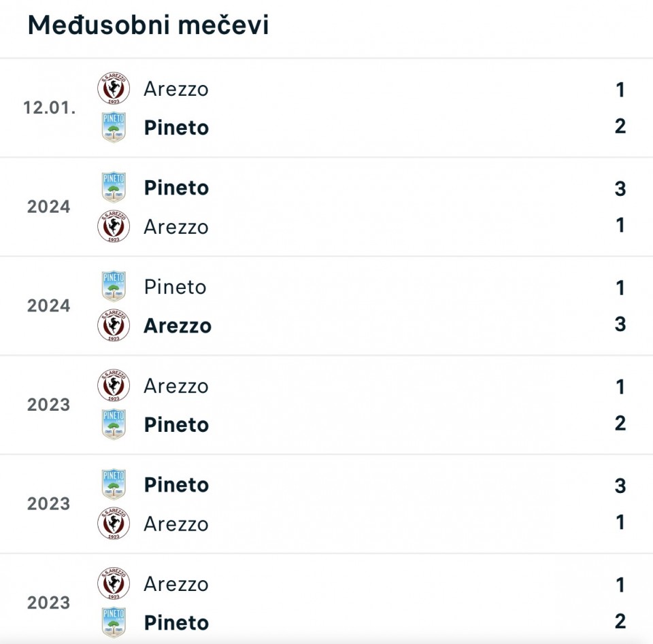Click Pineto's score of 2 in the 12.01. match
The width and height of the screenshot is (653, 644).
coord(620,126)
